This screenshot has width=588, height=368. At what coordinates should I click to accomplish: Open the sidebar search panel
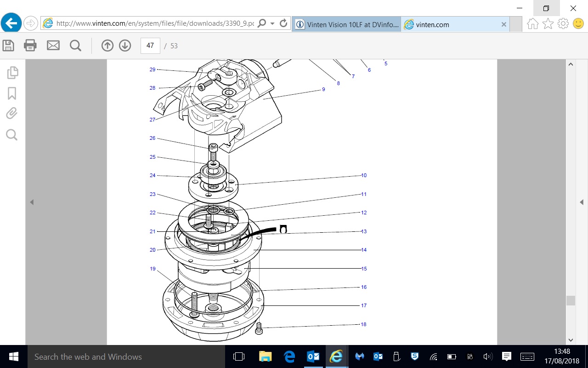tap(12, 135)
